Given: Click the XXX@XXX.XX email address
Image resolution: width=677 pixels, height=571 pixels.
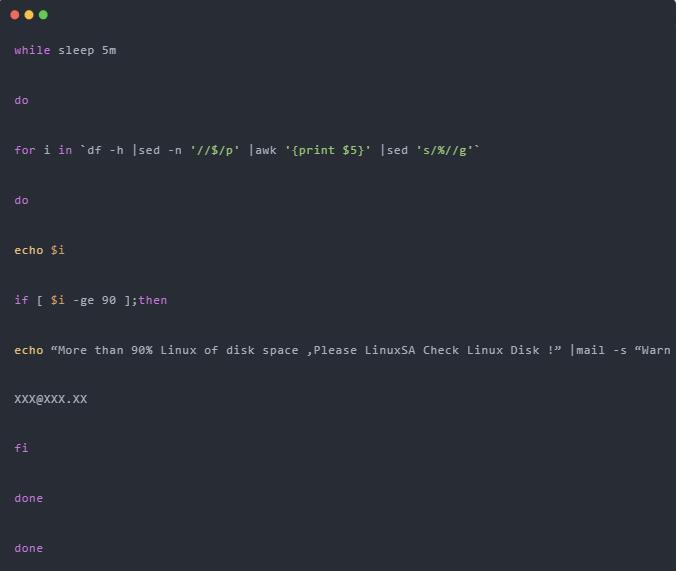Looking at the screenshot, I should [50, 399].
